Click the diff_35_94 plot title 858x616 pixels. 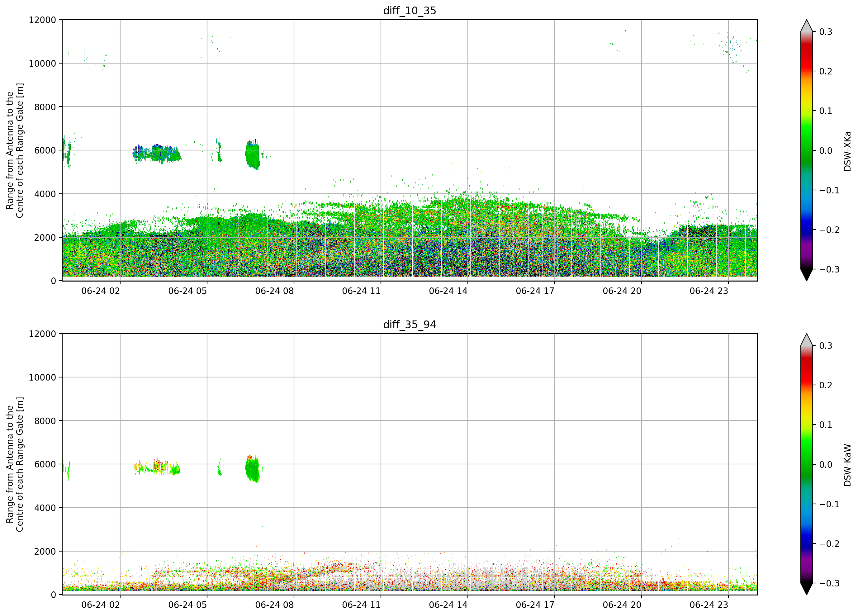click(x=410, y=325)
